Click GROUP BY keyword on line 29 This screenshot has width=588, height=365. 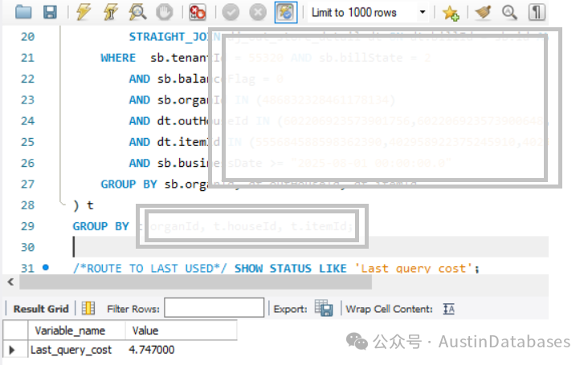pyautogui.click(x=101, y=226)
